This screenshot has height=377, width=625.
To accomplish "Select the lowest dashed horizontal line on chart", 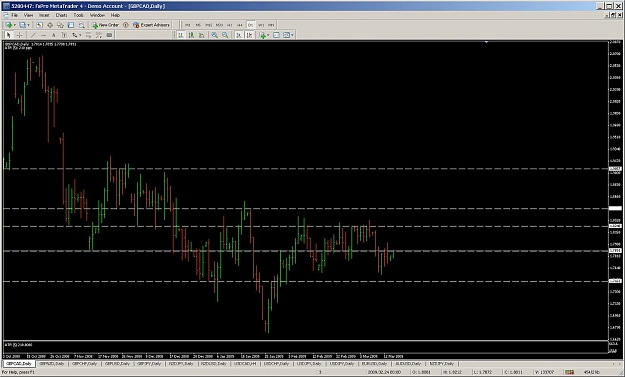I will 305,281.
